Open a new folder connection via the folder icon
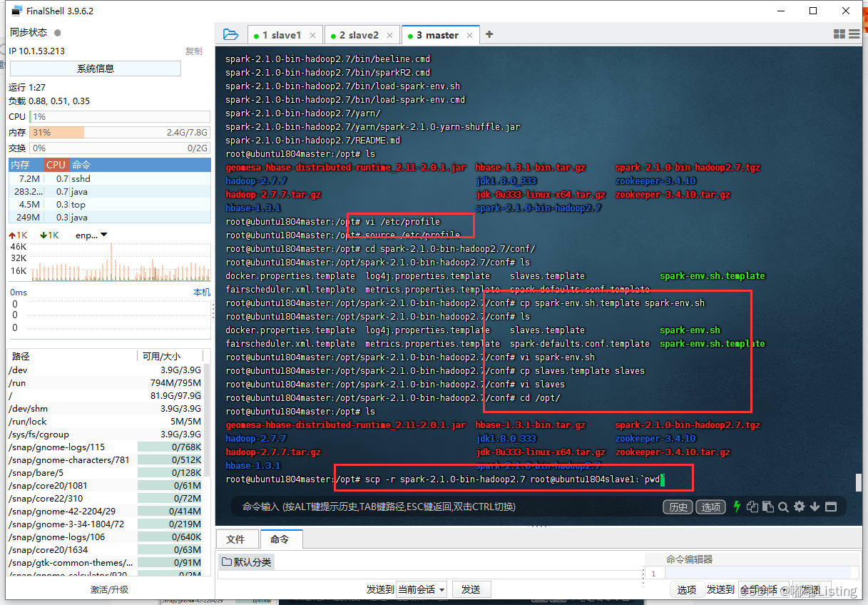Screen dimensions: 868x605 point(230,34)
